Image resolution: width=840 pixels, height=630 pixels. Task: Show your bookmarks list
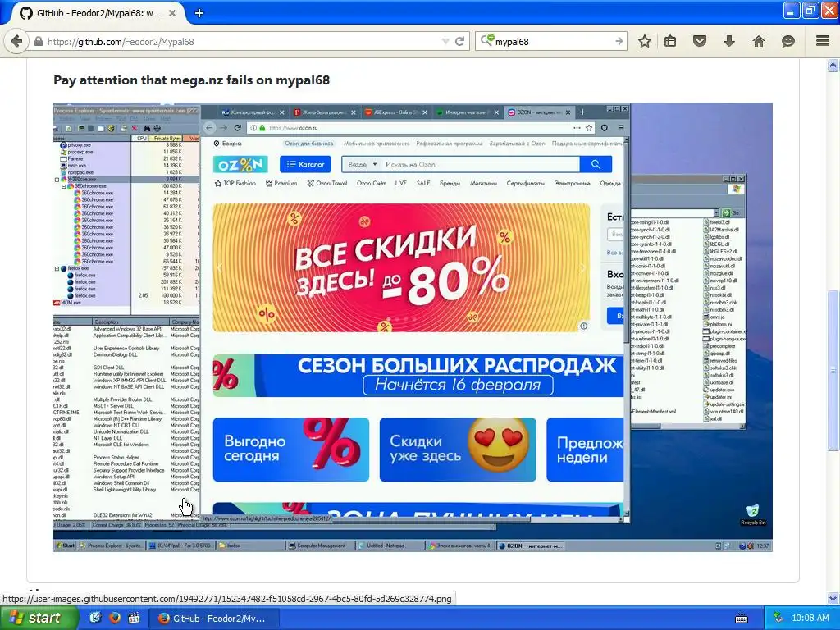click(x=670, y=41)
